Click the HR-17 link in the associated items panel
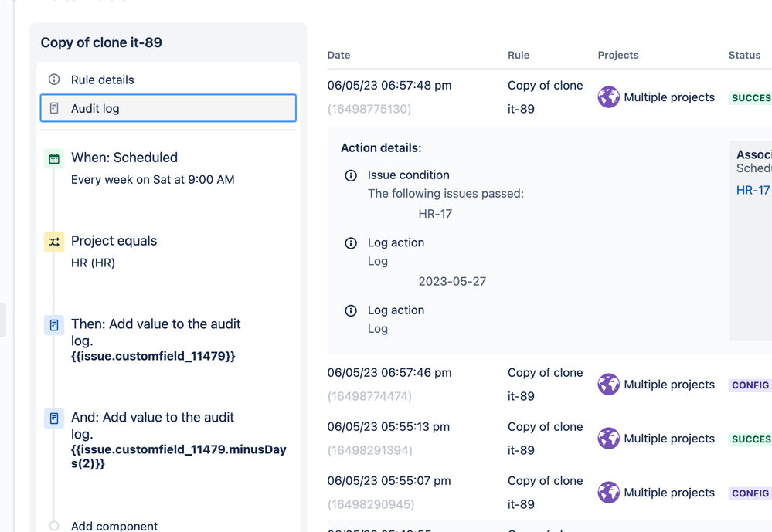The width and height of the screenshot is (772, 532). click(x=752, y=190)
